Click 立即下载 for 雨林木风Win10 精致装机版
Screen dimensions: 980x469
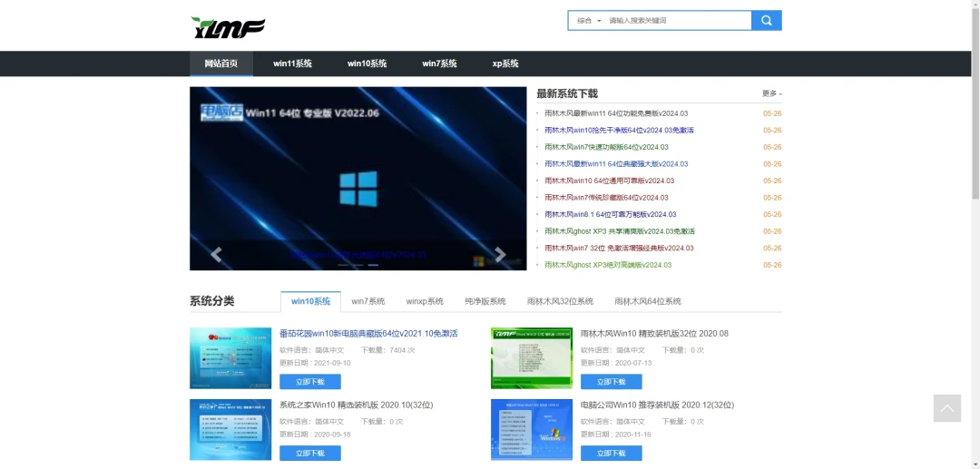click(612, 382)
